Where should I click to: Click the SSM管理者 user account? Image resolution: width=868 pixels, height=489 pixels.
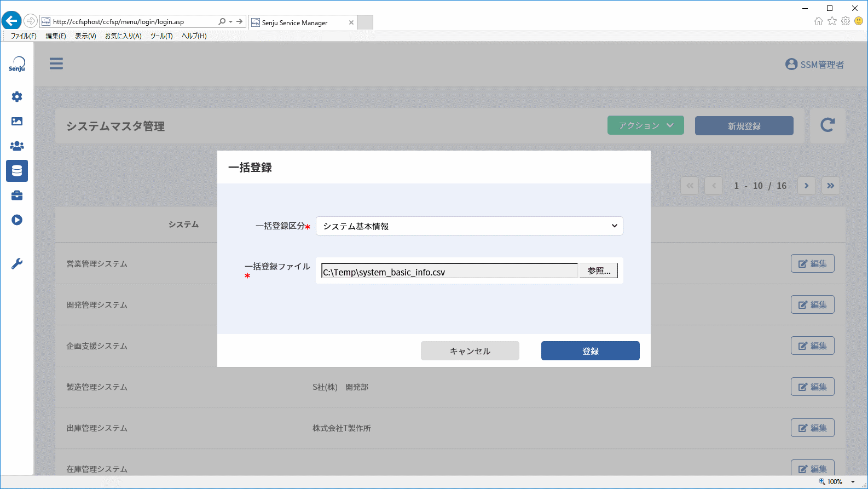click(814, 65)
